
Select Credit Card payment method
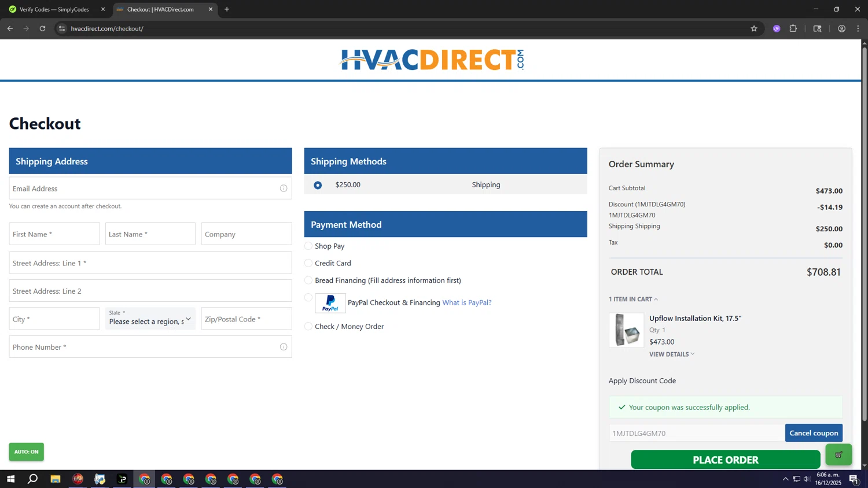pyautogui.click(x=308, y=263)
